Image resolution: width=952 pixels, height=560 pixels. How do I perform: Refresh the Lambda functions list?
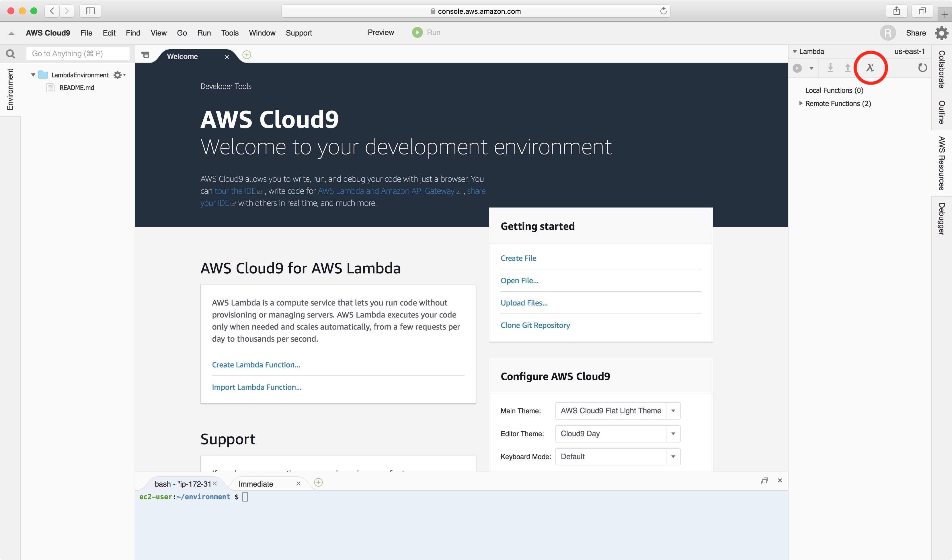[922, 68]
